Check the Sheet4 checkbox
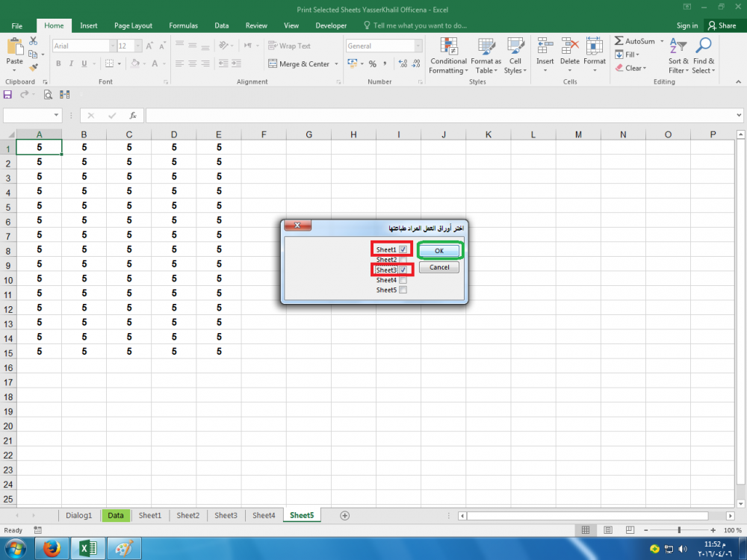The height and width of the screenshot is (560, 747). (x=403, y=280)
